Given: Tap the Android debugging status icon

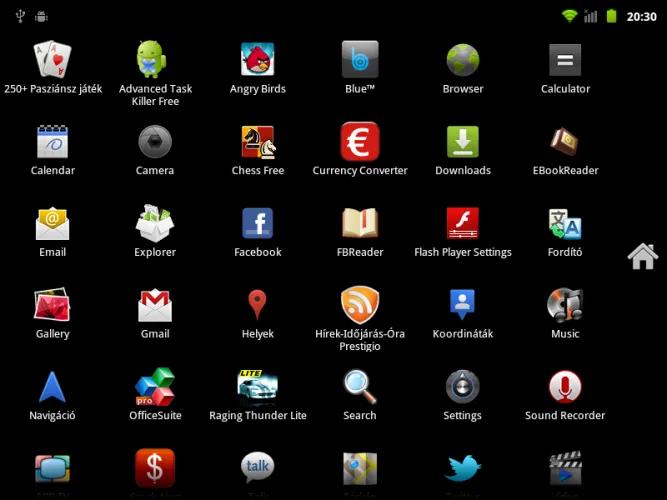Looking at the screenshot, I should tap(41, 17).
